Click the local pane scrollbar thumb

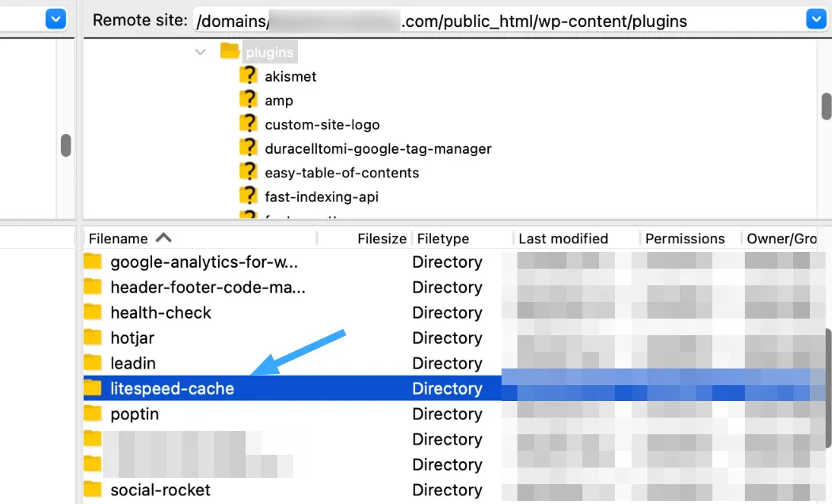click(x=66, y=145)
